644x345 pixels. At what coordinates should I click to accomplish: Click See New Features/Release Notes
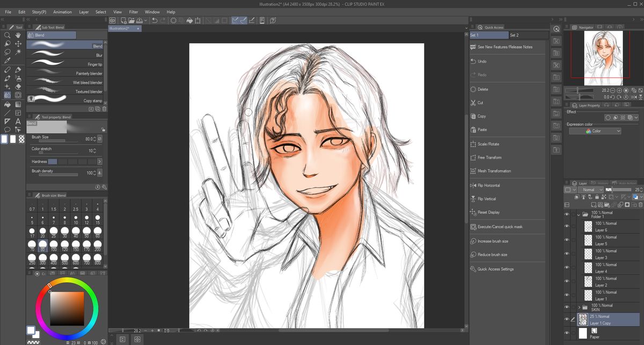pos(505,47)
